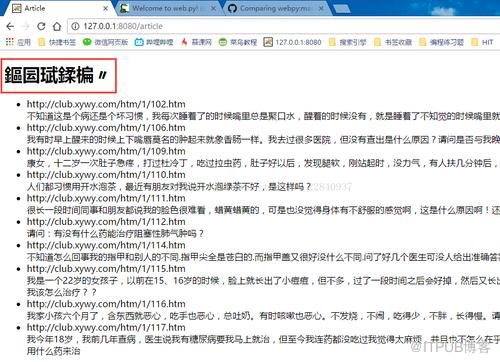Click the text starting 人们都习惯用开水泡茶
Screen dimensions: 500x362
[x=169, y=187]
